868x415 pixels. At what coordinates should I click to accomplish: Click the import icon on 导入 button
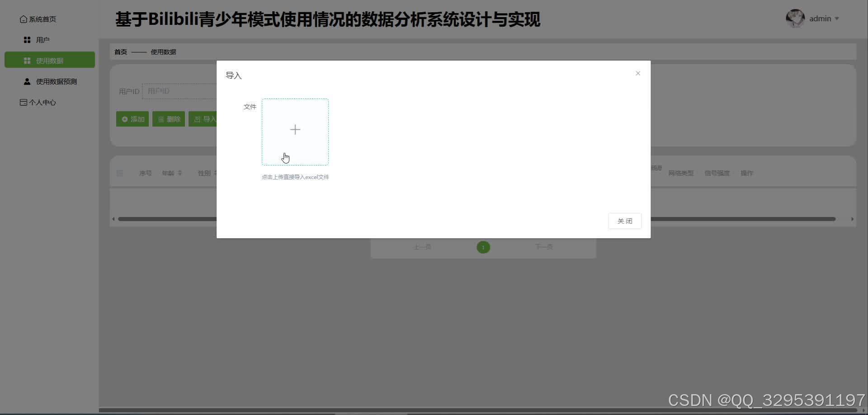[198, 119]
